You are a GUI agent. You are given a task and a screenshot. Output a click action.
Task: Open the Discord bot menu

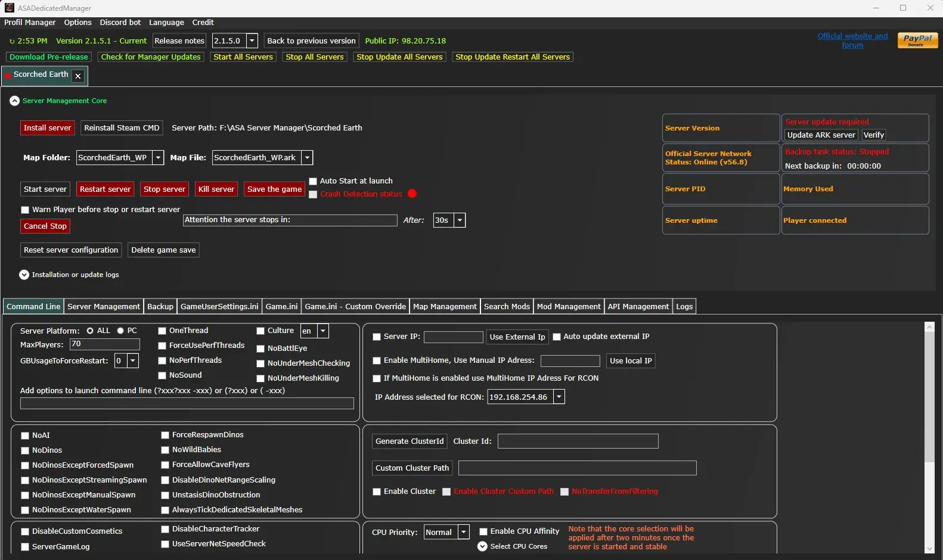tap(120, 23)
